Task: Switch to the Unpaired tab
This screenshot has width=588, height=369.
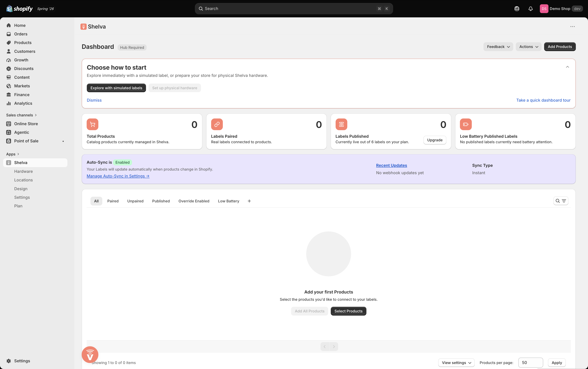Action: pos(135,201)
